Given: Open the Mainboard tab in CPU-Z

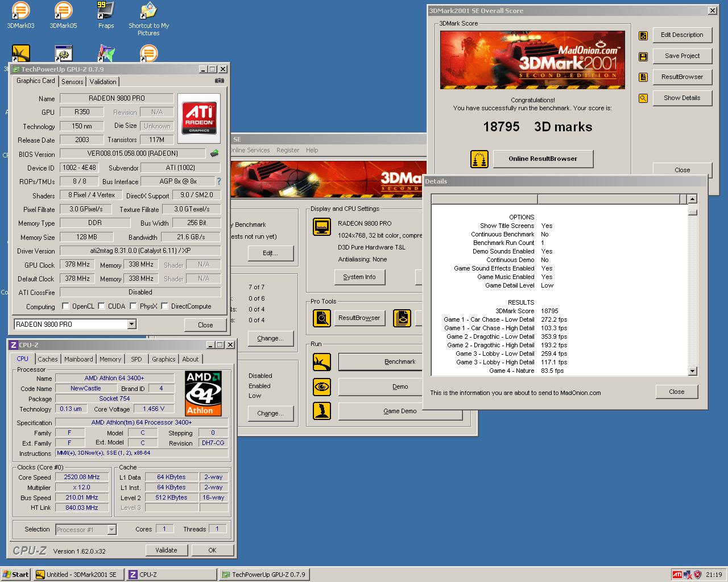Looking at the screenshot, I should point(78,359).
